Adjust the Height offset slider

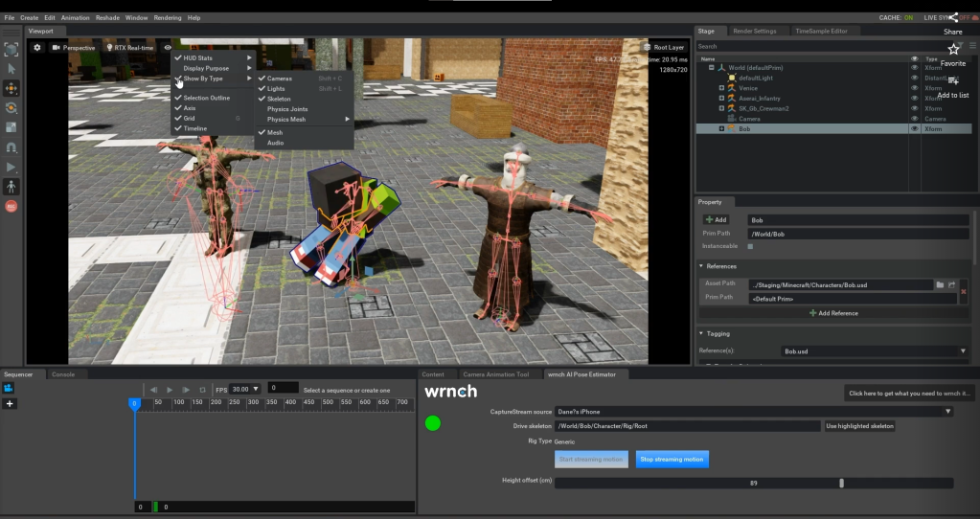(x=841, y=484)
